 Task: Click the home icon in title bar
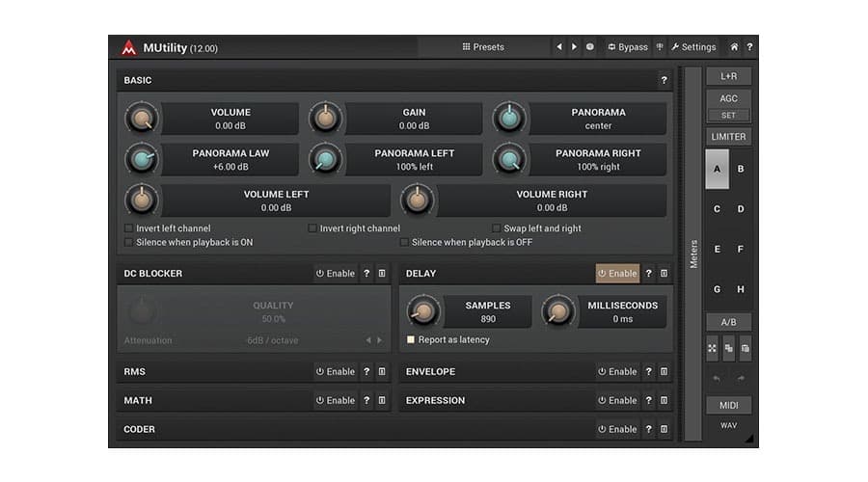[x=734, y=47]
